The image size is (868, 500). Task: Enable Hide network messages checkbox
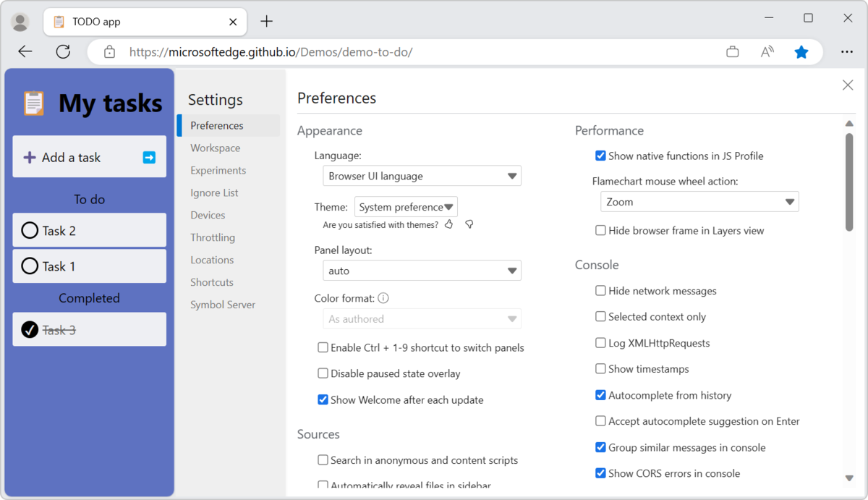click(600, 291)
